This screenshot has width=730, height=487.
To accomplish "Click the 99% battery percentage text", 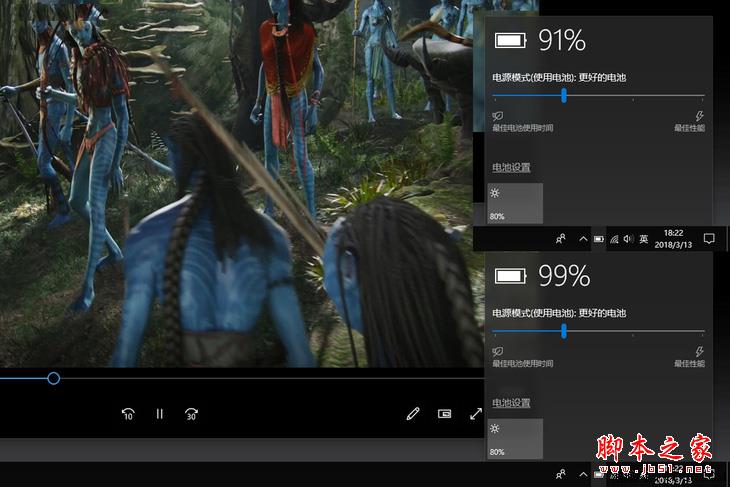I will tap(564, 276).
